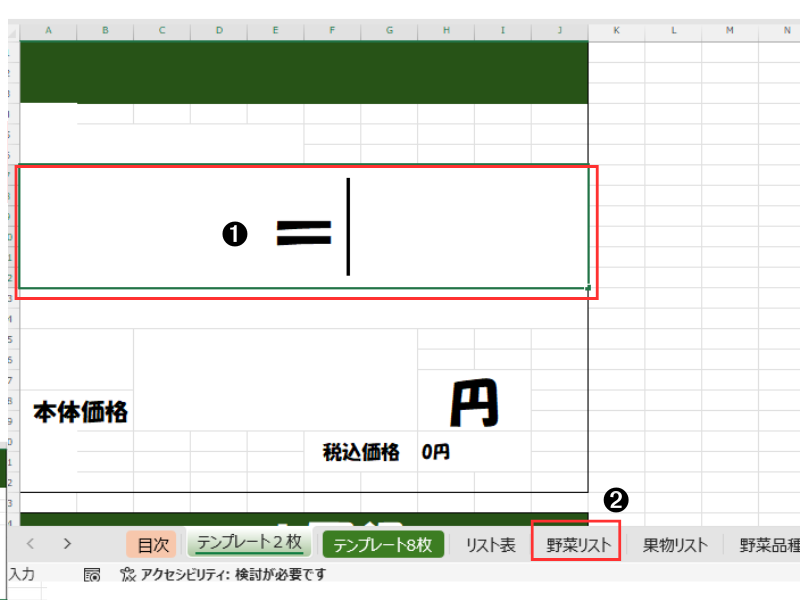Open the リスト表 sheet tab
The width and height of the screenshot is (800, 600).
[x=490, y=545]
